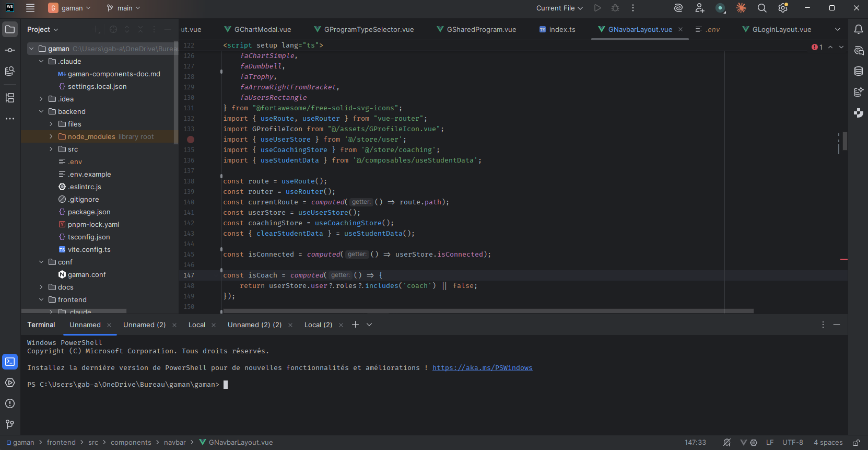Open package.json in Project tree

[x=89, y=212]
